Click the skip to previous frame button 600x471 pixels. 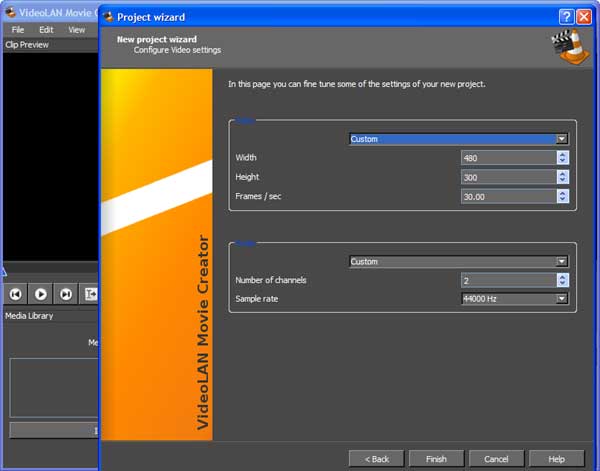(16, 294)
